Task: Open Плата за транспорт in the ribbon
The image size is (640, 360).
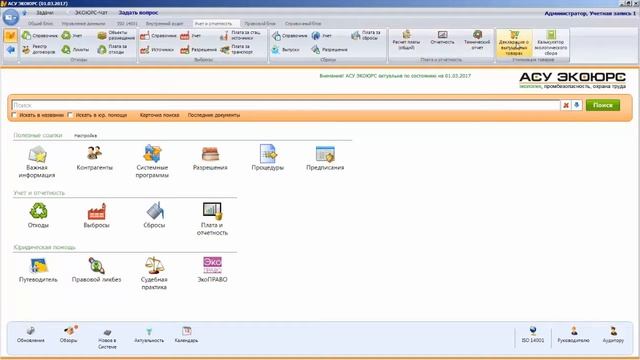Action: [237, 50]
